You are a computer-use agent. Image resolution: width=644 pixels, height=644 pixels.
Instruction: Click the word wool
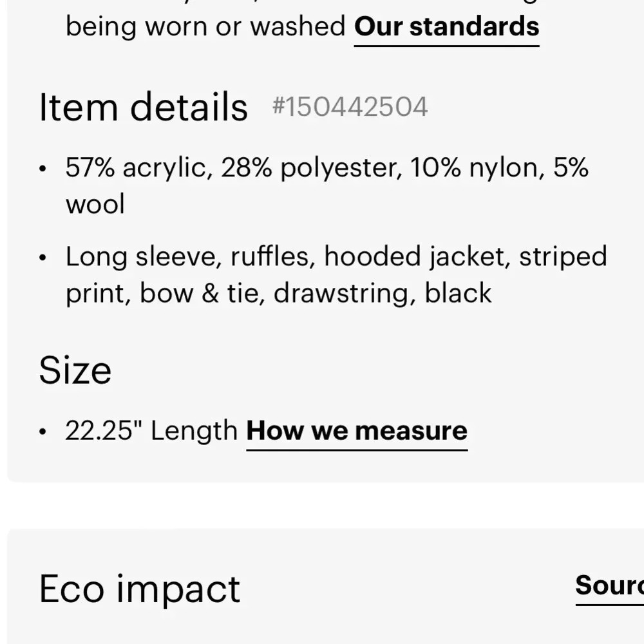click(95, 204)
